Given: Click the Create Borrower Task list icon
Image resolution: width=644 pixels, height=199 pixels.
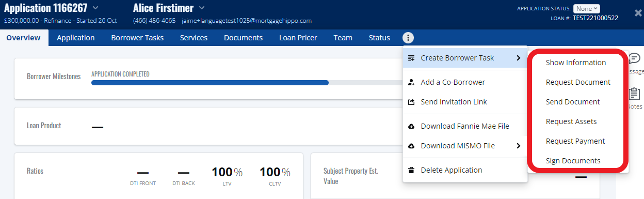Looking at the screenshot, I should 411,58.
